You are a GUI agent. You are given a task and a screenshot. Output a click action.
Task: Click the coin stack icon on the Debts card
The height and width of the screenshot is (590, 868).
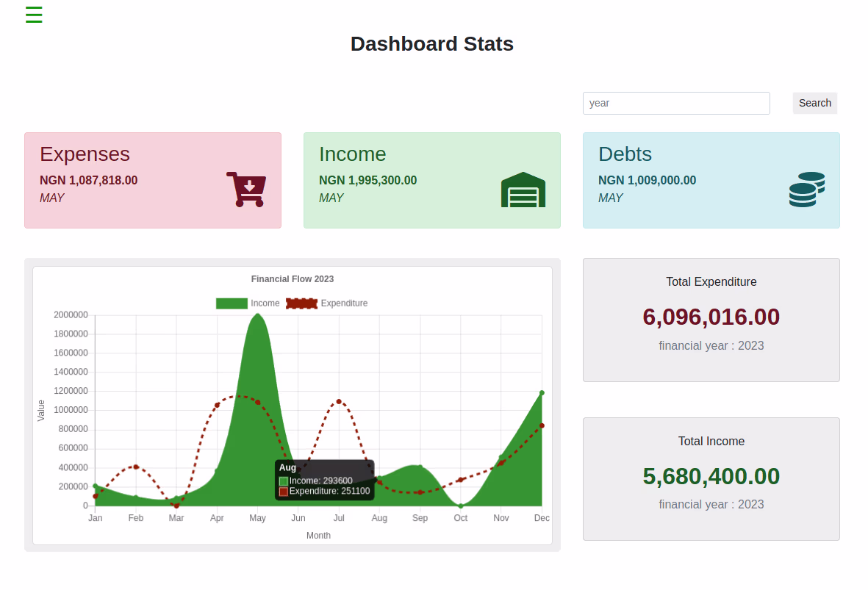click(x=806, y=190)
